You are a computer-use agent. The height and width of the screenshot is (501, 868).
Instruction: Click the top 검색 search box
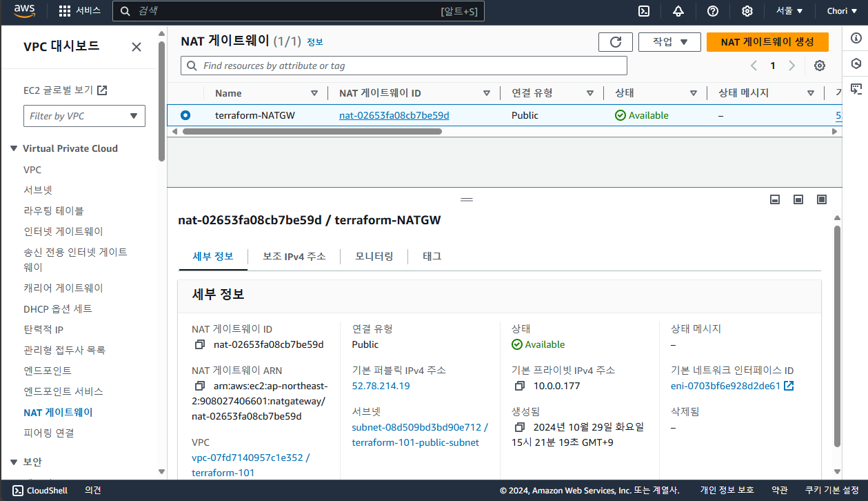[x=299, y=11]
